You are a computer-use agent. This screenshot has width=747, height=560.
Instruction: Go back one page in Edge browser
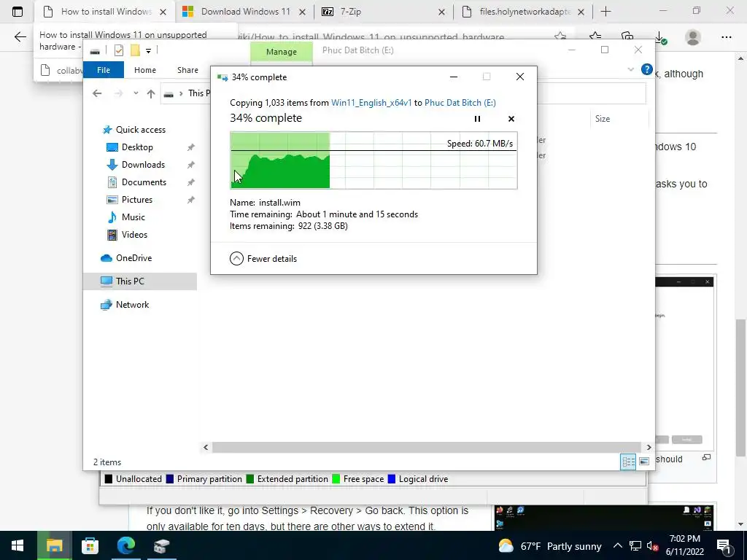[20, 36]
